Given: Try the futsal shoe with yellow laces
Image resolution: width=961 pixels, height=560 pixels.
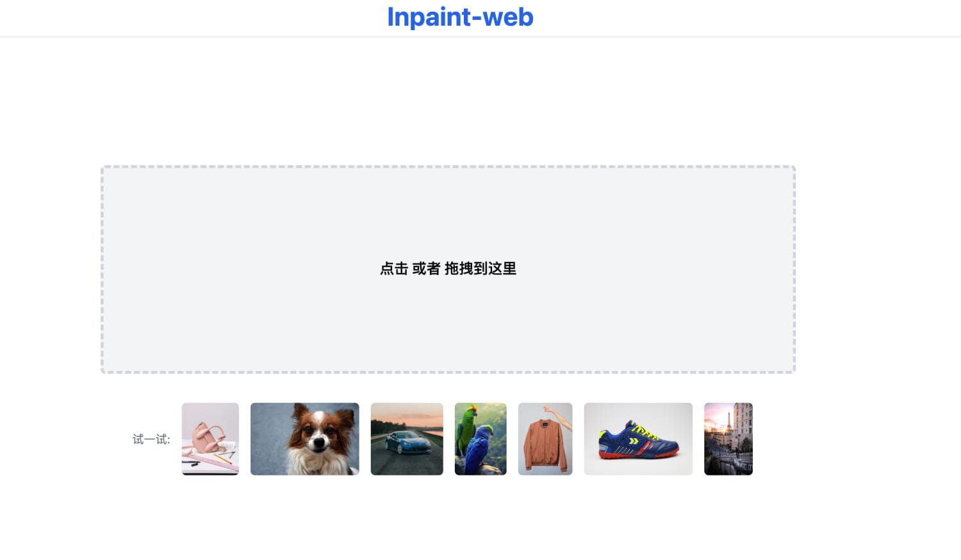Looking at the screenshot, I should pos(638,439).
